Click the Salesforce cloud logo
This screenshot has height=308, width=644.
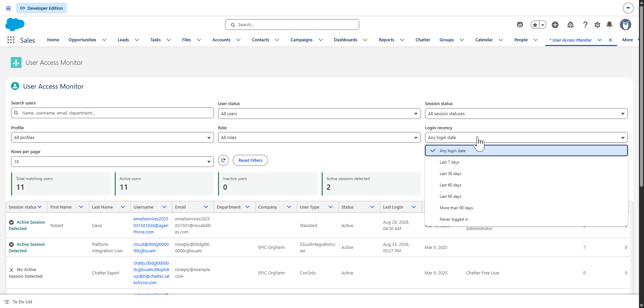15,25
